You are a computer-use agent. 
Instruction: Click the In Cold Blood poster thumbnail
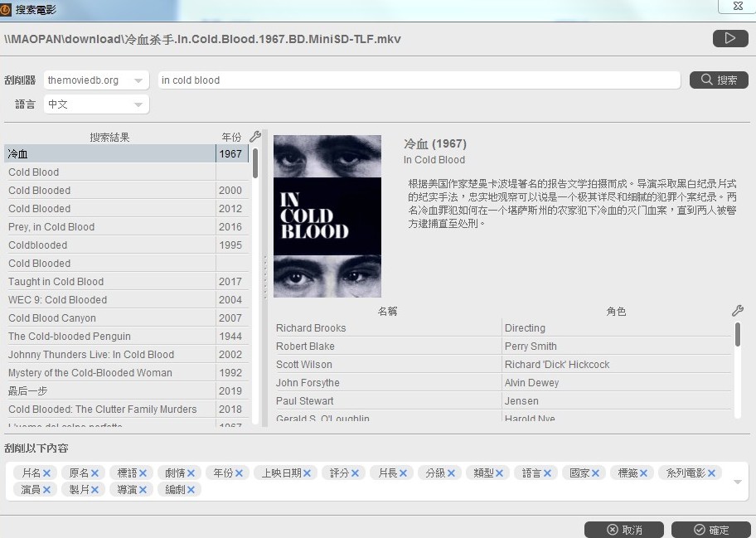(x=327, y=216)
